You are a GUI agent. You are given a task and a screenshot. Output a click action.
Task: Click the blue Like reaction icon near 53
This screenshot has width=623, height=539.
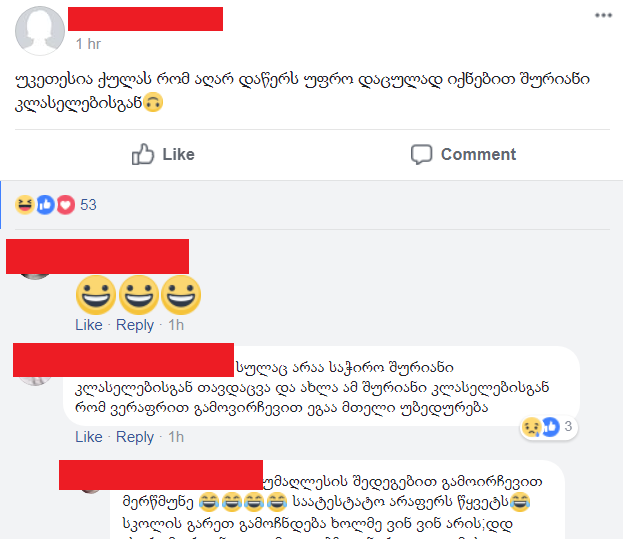pyautogui.click(x=45, y=205)
